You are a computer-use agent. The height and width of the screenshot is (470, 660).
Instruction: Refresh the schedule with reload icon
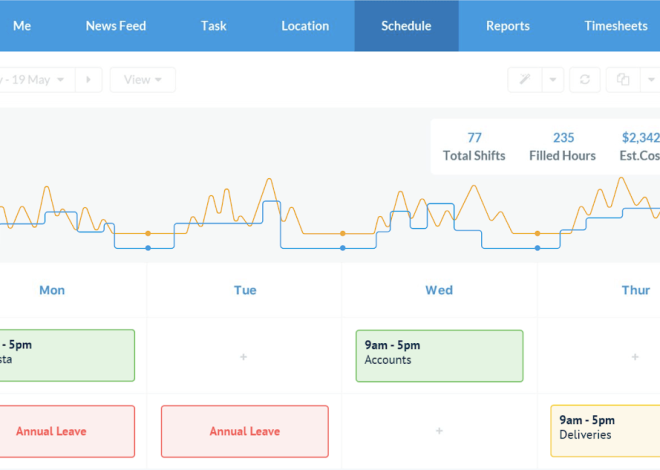point(585,80)
